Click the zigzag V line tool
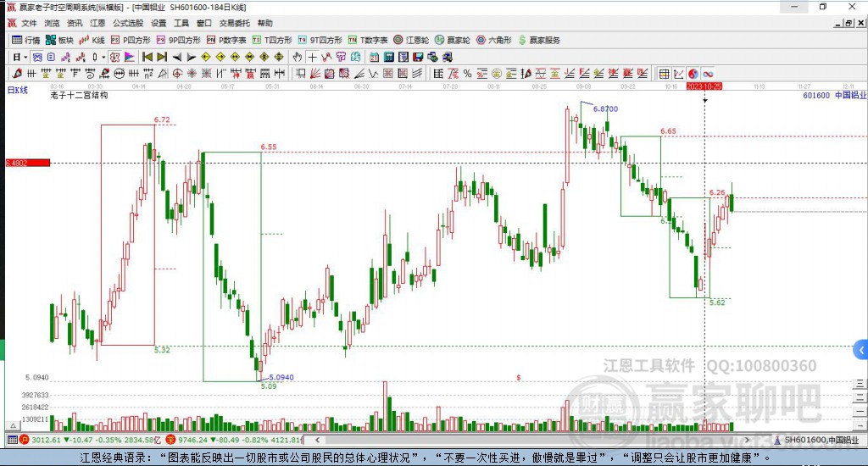 (374, 73)
